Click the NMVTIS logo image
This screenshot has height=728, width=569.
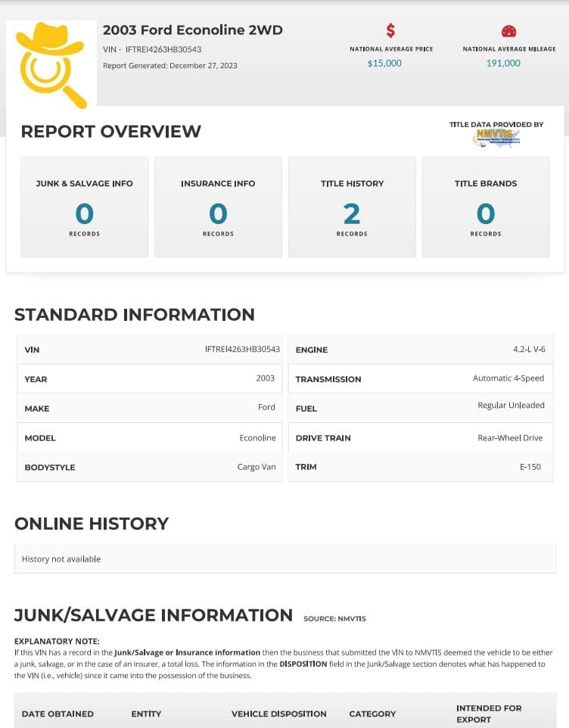pyautogui.click(x=496, y=138)
